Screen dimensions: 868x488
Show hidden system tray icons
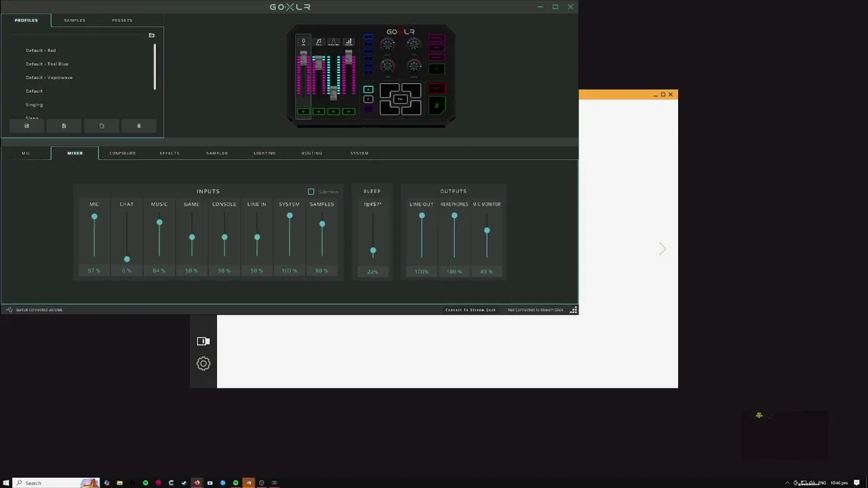point(787,483)
